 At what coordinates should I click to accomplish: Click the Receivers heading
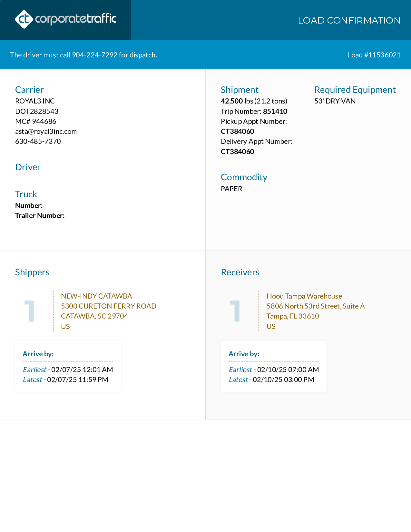240,272
